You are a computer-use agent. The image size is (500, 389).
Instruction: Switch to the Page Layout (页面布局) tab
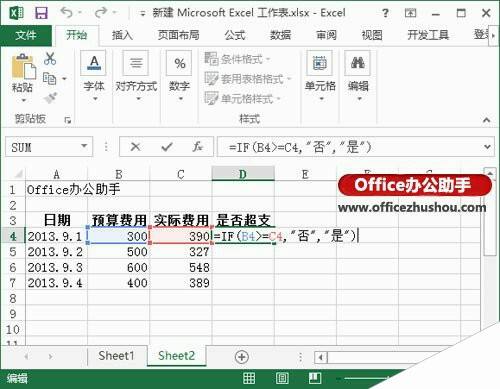point(178,35)
